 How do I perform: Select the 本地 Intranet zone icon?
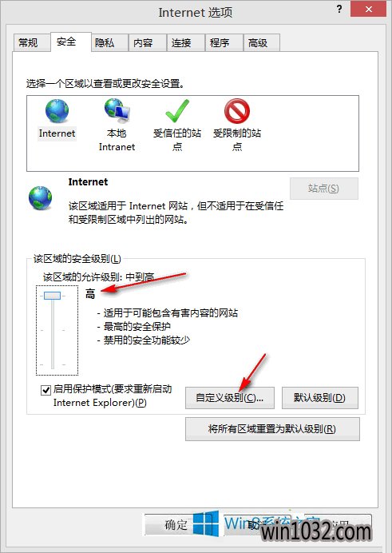coord(117,111)
